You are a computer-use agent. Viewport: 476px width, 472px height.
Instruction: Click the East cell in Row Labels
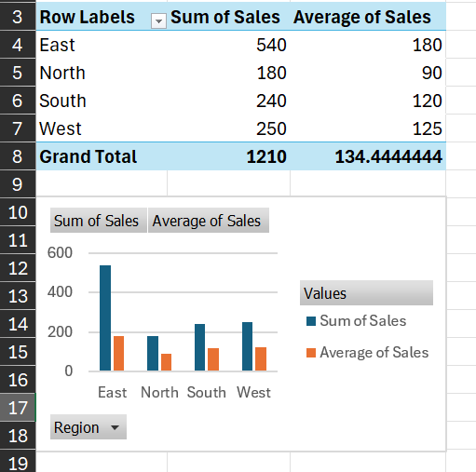[x=102, y=45]
